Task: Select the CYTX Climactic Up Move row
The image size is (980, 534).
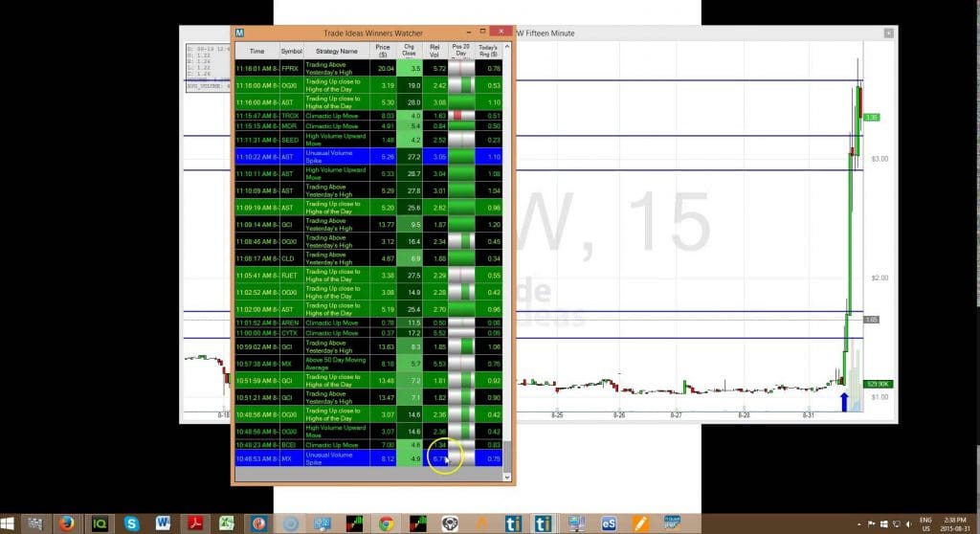Action: click(368, 333)
